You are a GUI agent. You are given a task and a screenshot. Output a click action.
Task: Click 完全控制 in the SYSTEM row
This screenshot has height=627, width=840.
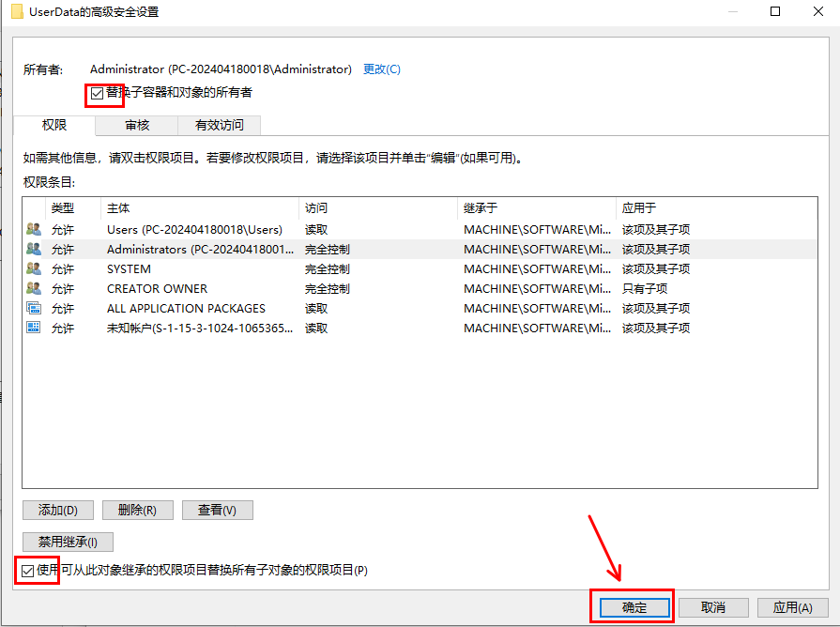click(328, 269)
